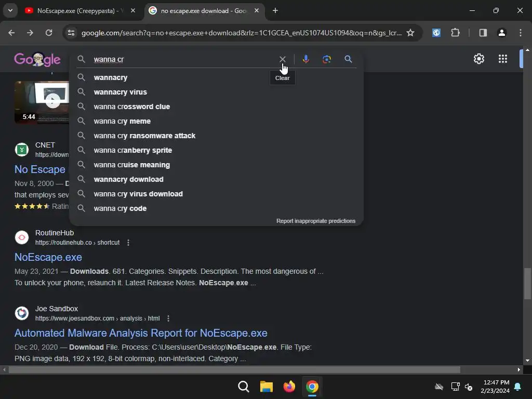Select suggestion "wanna cry virus download"

[216, 194]
